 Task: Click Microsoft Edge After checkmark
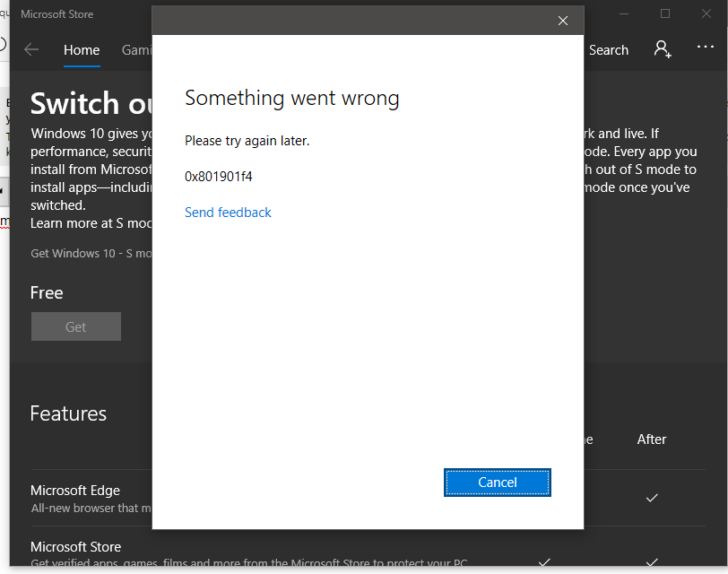[652, 498]
